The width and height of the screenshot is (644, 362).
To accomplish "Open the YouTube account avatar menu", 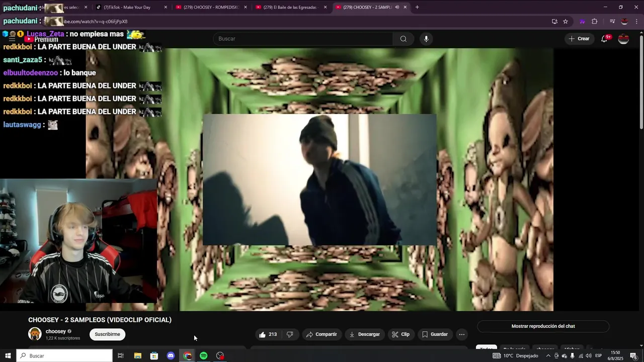I will (623, 39).
